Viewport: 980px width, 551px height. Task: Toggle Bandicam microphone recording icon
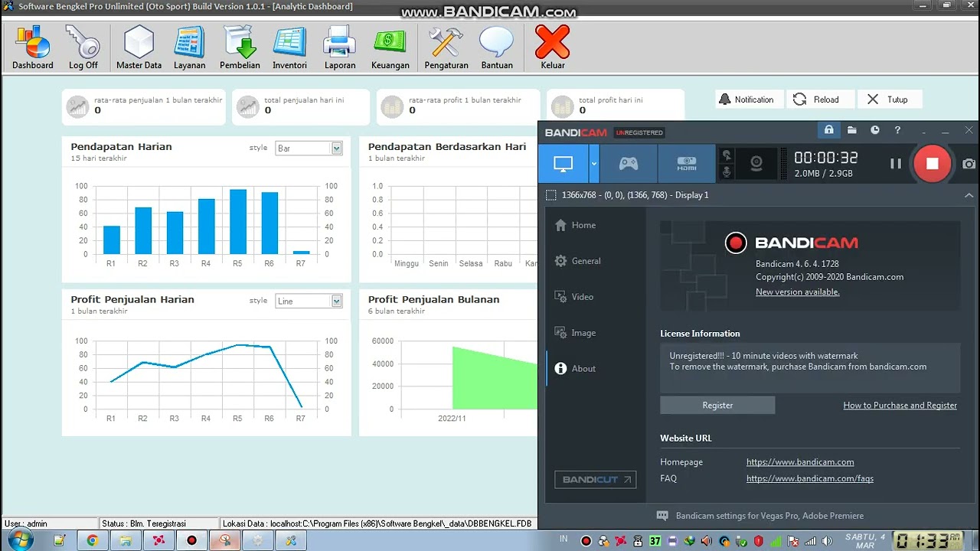click(727, 172)
